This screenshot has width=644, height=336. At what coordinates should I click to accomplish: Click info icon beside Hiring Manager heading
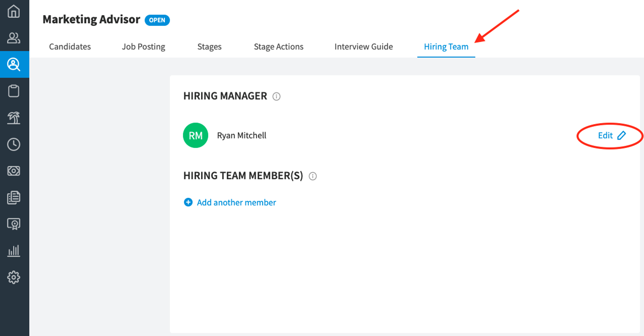coord(276,96)
